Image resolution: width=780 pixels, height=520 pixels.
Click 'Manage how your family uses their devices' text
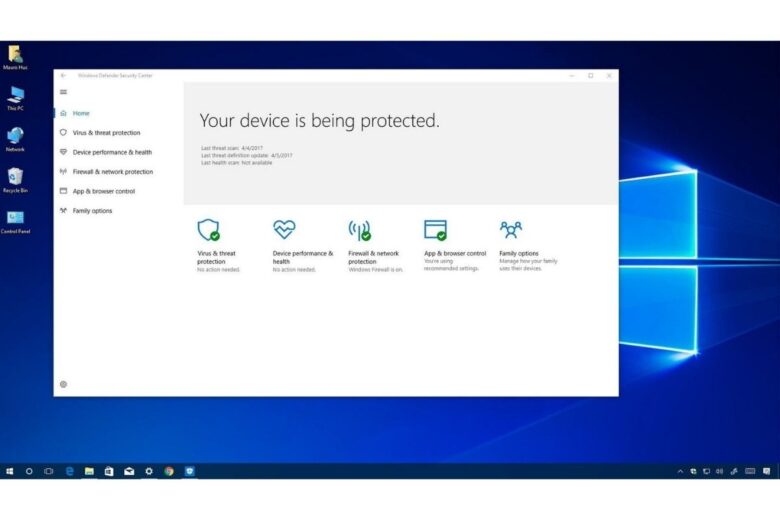(x=528, y=265)
